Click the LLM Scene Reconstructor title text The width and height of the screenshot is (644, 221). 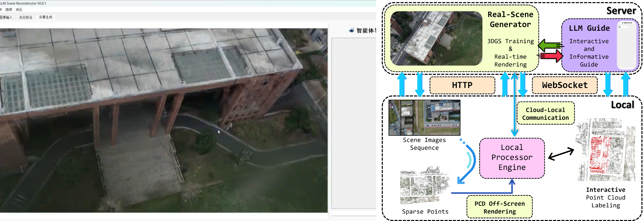pyautogui.click(x=23, y=3)
